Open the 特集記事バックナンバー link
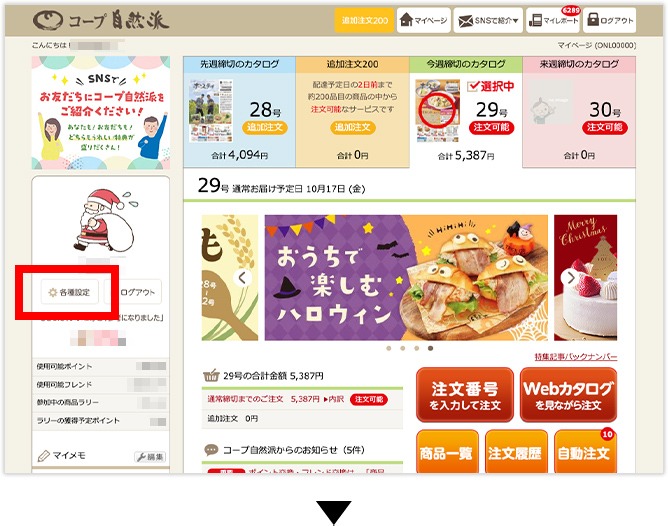668x526 pixels. 576,357
